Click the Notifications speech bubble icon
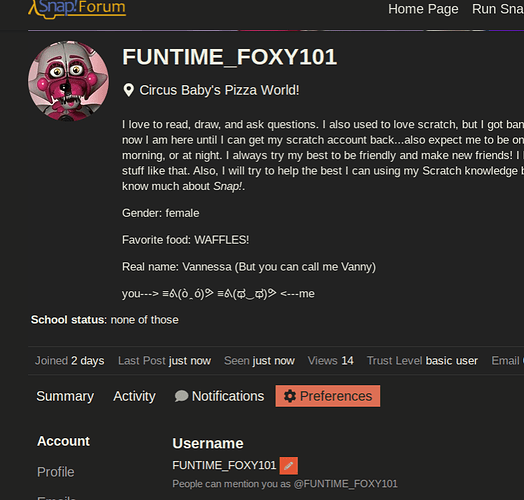Image resolution: width=524 pixels, height=500 pixels. pos(181,396)
